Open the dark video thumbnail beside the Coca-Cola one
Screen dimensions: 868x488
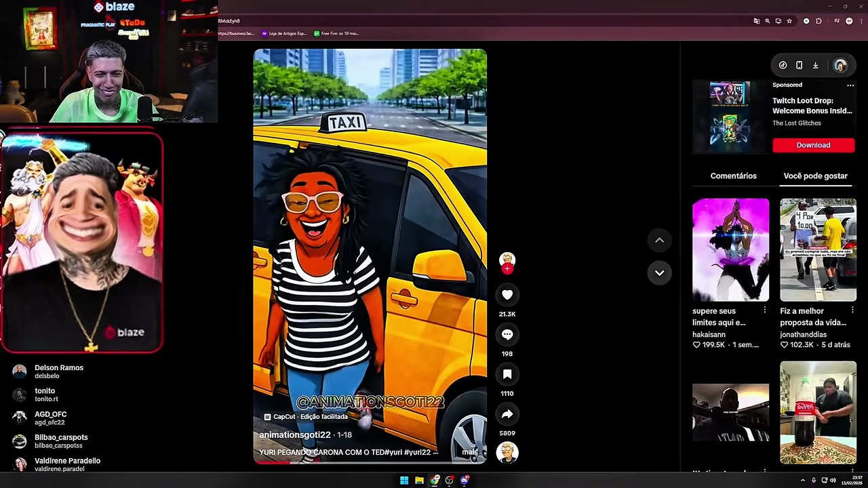pyautogui.click(x=730, y=413)
